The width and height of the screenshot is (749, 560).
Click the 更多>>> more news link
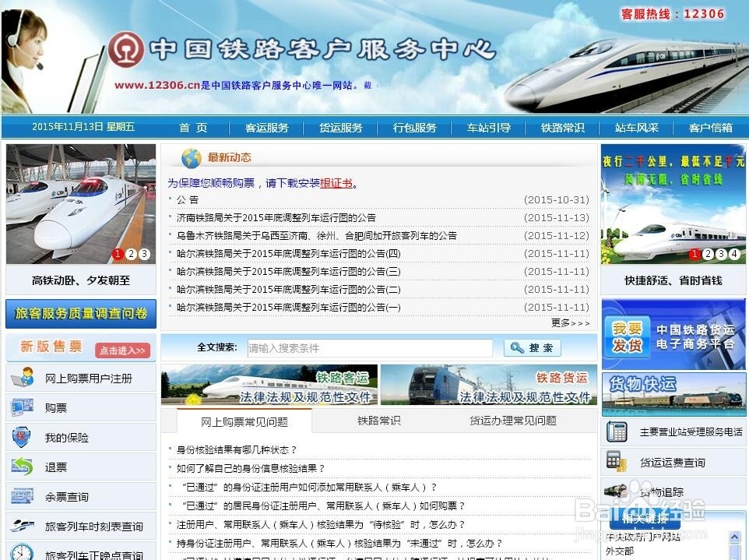[x=571, y=323]
